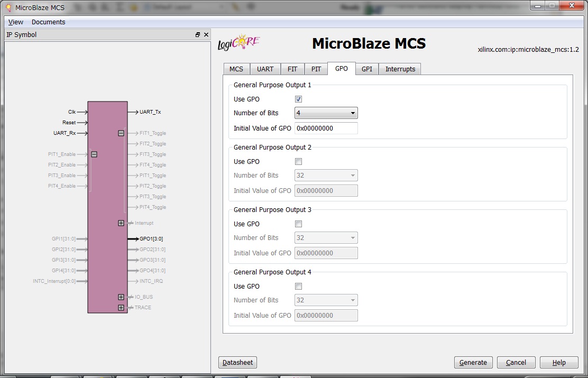Expand the TRACE port group
This screenshot has height=378, width=588.
pos(121,308)
